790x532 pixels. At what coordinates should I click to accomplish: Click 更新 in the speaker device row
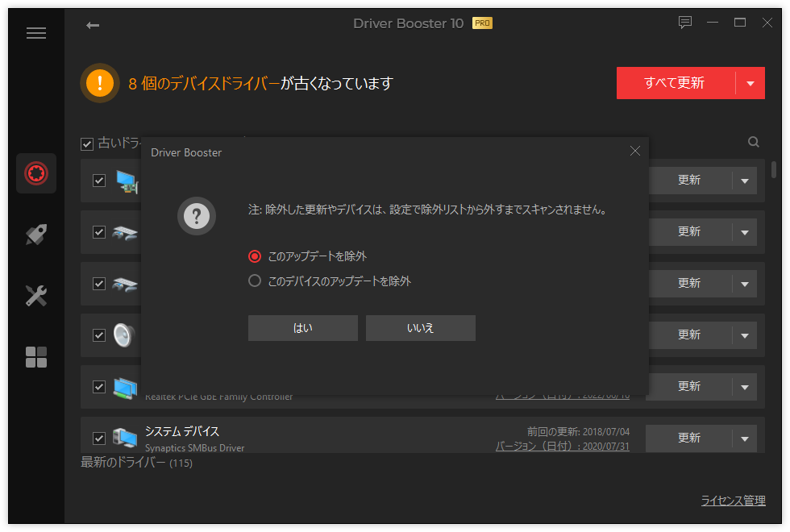tap(688, 335)
